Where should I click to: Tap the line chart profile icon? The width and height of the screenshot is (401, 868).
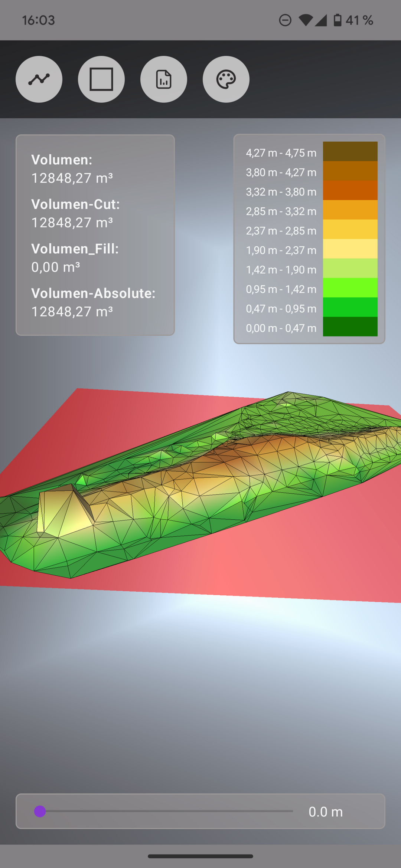pos(39,79)
